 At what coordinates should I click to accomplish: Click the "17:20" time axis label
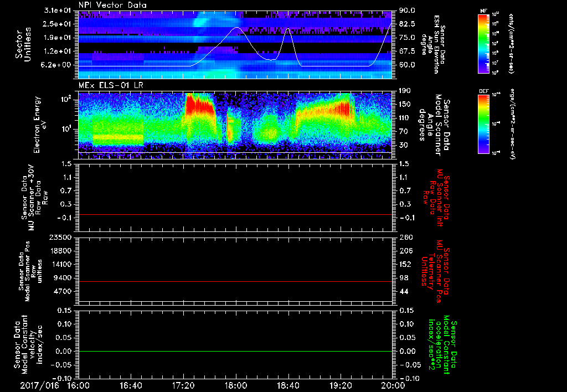point(183,385)
